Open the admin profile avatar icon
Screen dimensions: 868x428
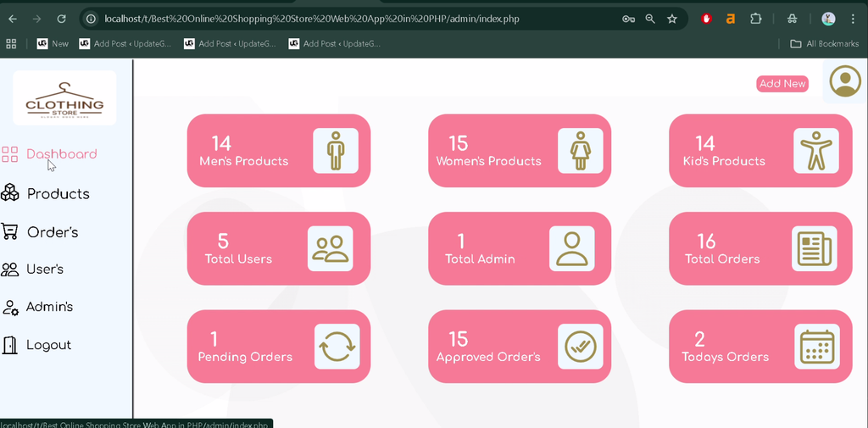[x=845, y=81]
